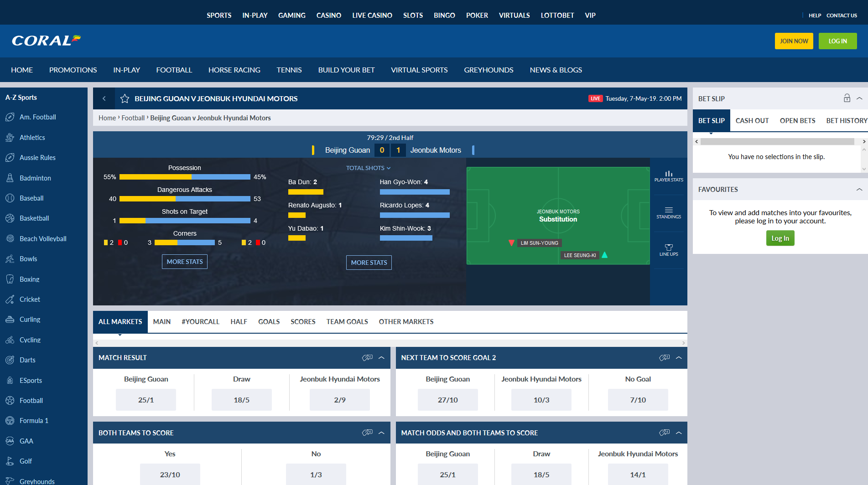Switch to the Goals tab
Image resolution: width=868 pixels, height=485 pixels.
click(269, 322)
